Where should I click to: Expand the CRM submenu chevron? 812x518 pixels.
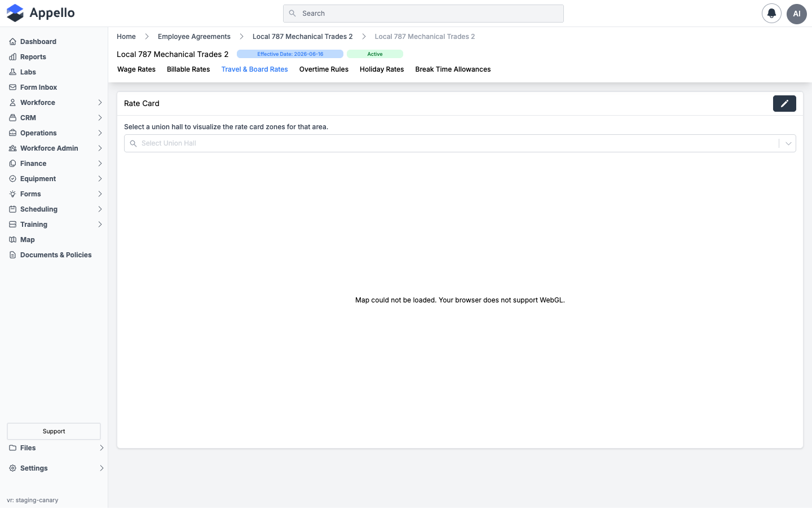[x=100, y=118]
